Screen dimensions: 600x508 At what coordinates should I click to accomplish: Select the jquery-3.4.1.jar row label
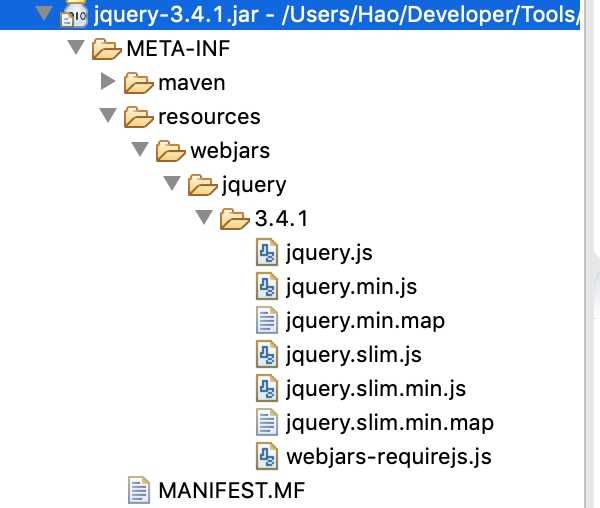(x=337, y=15)
